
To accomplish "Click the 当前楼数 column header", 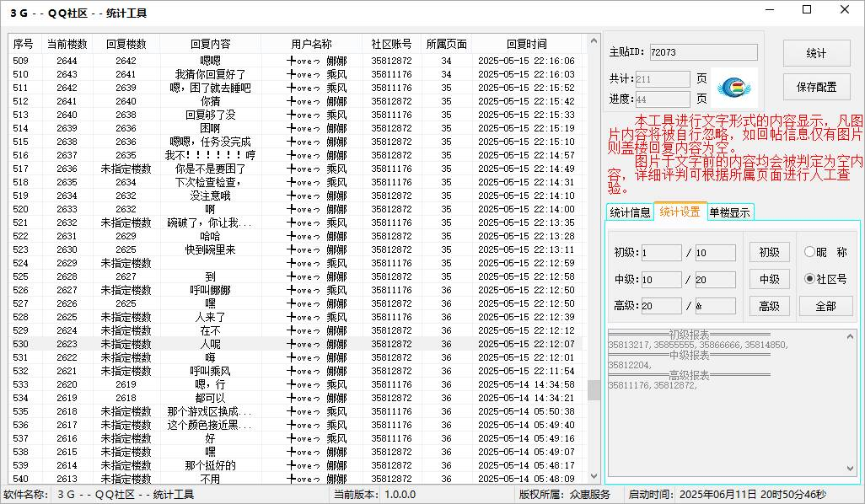I will [x=67, y=44].
